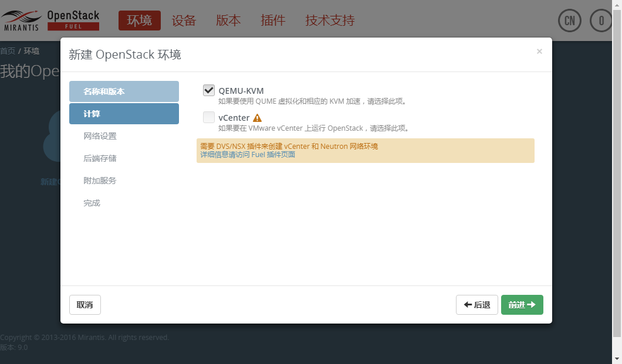Click the 环境 navigation item
This screenshot has width=622, height=364.
tap(139, 20)
